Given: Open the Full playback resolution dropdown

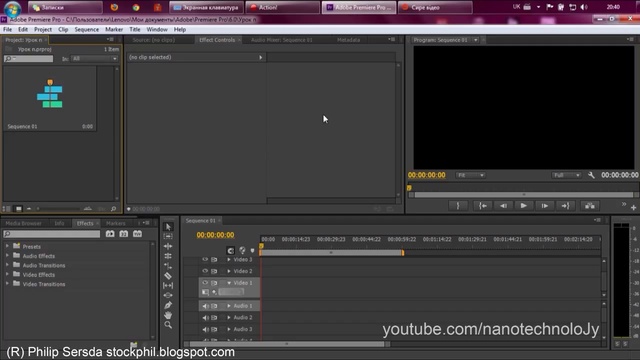Looking at the screenshot, I should click(x=567, y=175).
